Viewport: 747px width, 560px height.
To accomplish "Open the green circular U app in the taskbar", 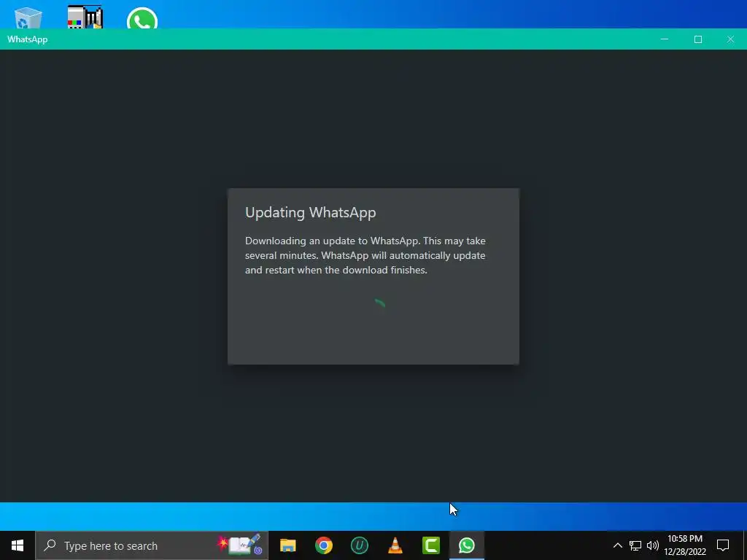I will [359, 545].
